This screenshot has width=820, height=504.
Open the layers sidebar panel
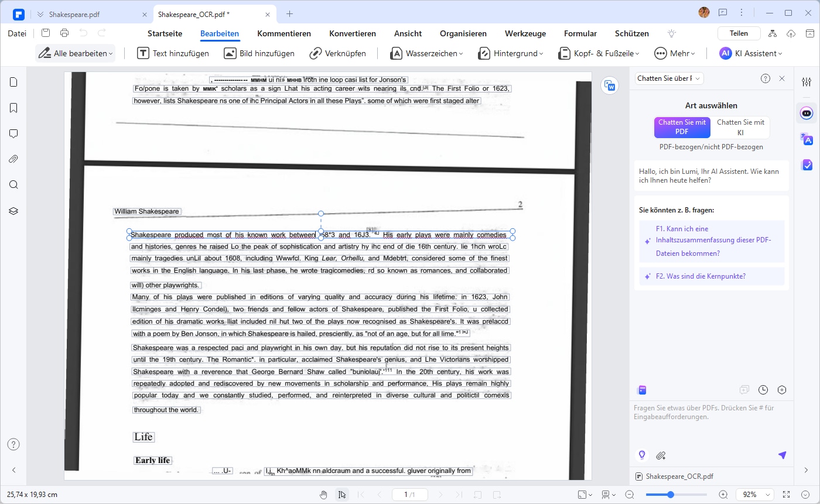(13, 211)
